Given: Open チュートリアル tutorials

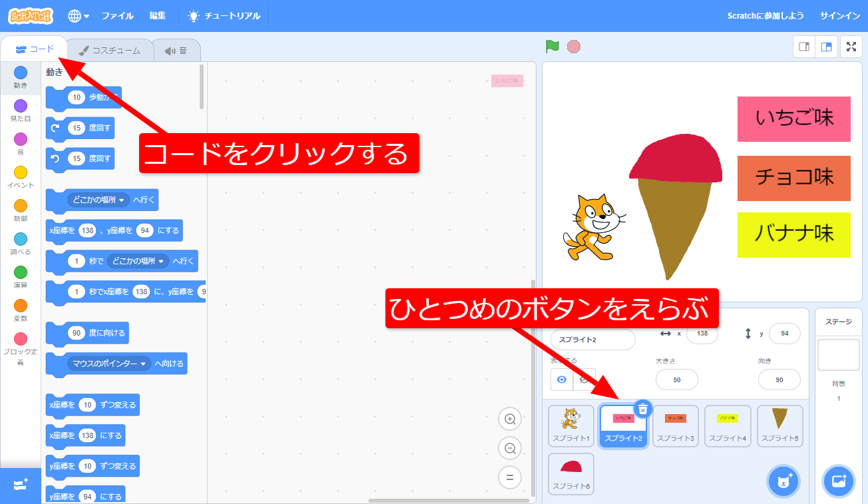Looking at the screenshot, I should point(224,15).
